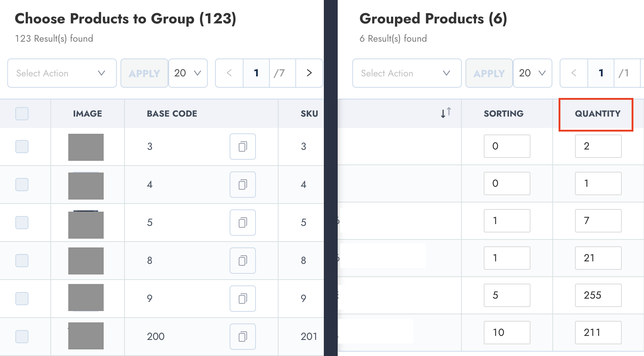Copy base code 5 using copy icon
The width and height of the screenshot is (644, 356).
click(242, 223)
